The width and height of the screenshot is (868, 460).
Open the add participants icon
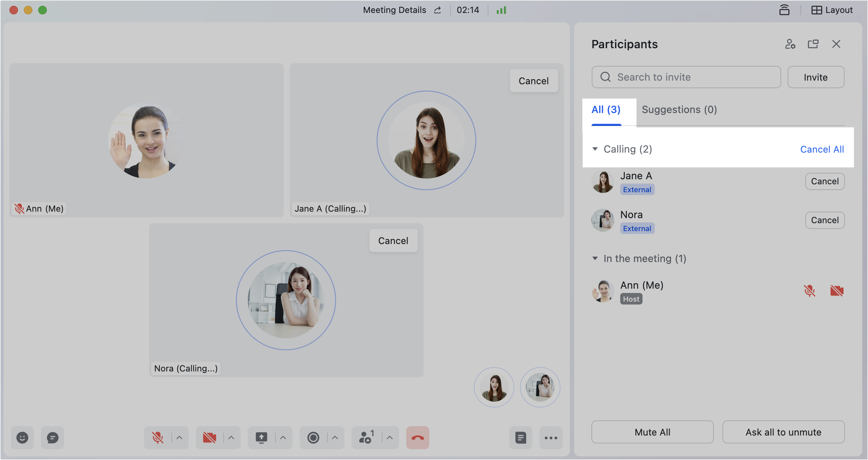pyautogui.click(x=365, y=437)
